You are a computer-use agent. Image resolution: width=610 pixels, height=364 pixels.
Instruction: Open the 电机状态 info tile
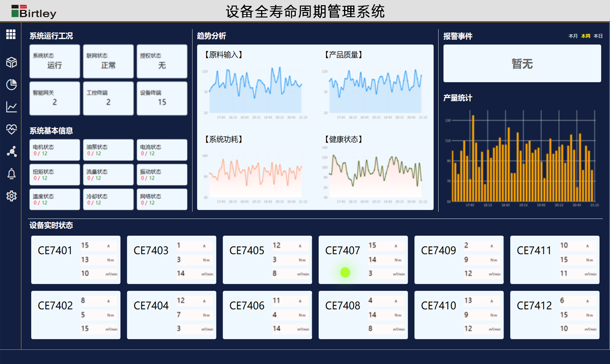(x=55, y=150)
